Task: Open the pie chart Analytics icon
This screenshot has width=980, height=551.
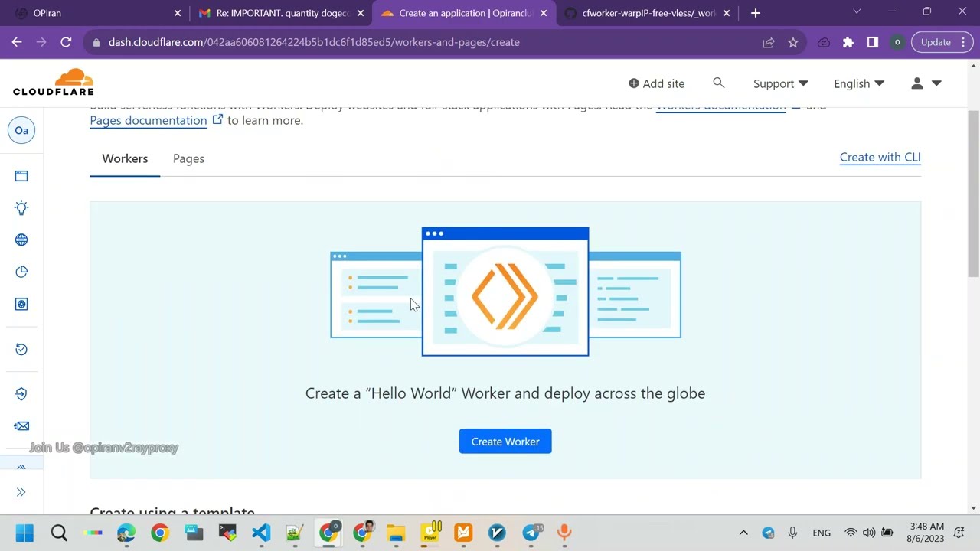Action: coord(21,272)
